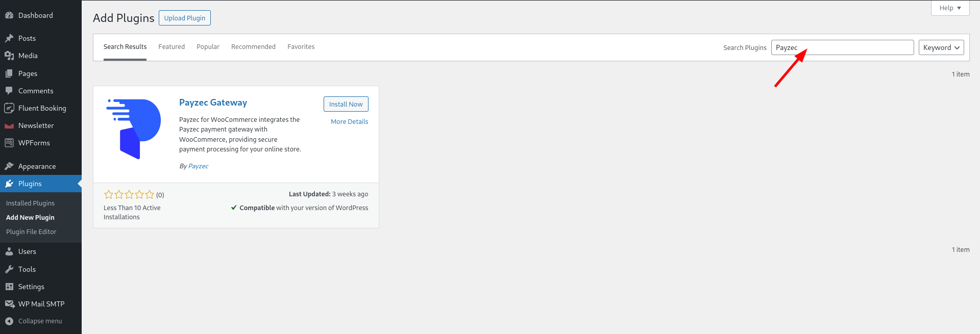
Task: Switch to the Favorites tab
Action: (x=301, y=46)
